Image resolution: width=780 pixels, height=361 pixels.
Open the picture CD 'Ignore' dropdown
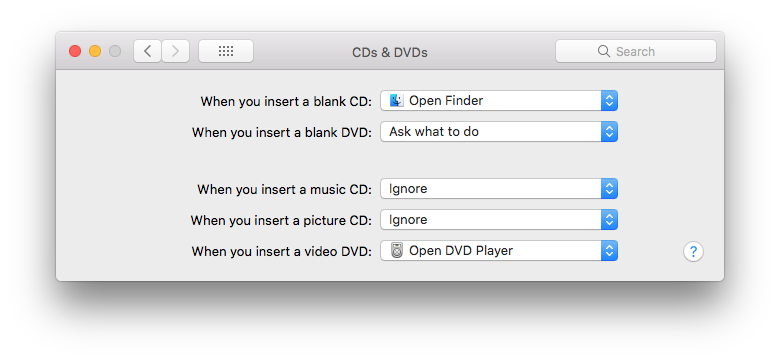point(499,220)
